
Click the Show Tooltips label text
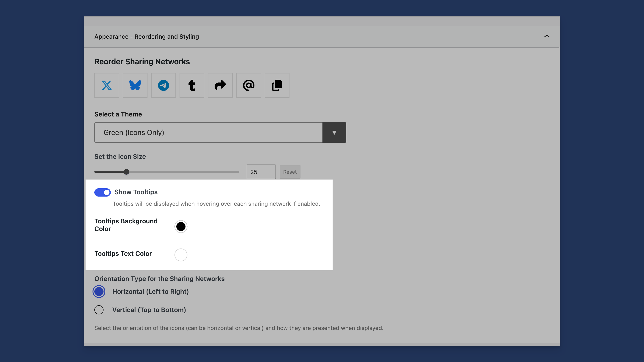(136, 192)
